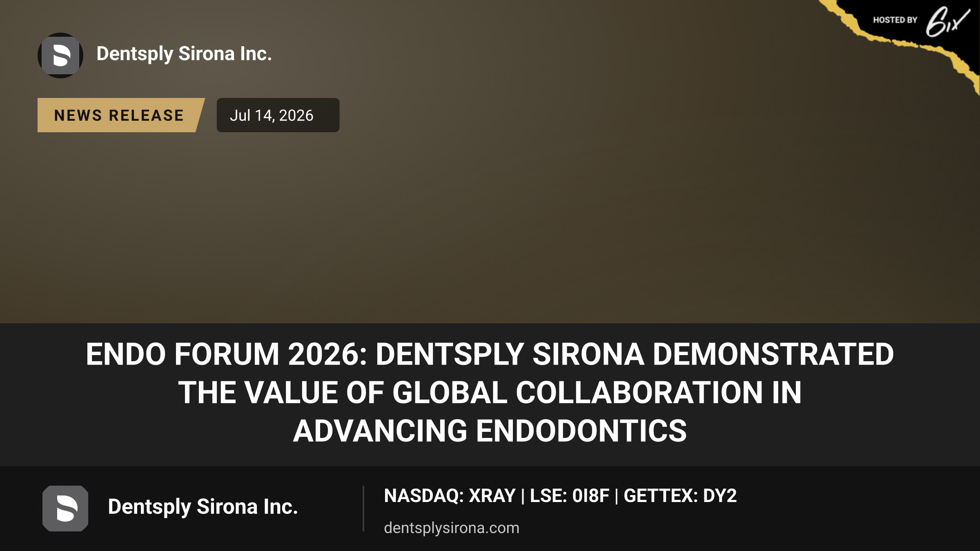The height and width of the screenshot is (551, 980).
Task: Click the ADVANCING ENDODONTICS headline line
Action: tap(490, 431)
